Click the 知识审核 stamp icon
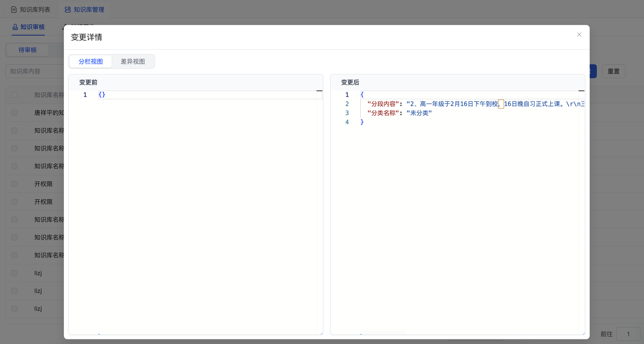The width and height of the screenshot is (644, 344). [x=15, y=27]
